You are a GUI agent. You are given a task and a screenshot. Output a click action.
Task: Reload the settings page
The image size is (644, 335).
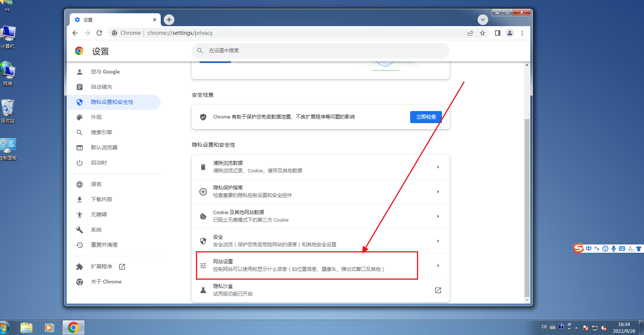click(99, 33)
